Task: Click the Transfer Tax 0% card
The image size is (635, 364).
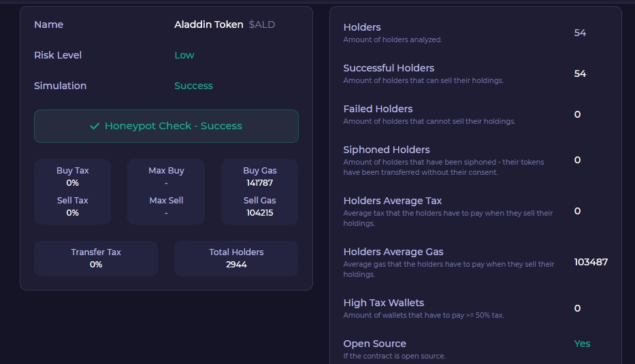Action: pyautogui.click(x=96, y=259)
